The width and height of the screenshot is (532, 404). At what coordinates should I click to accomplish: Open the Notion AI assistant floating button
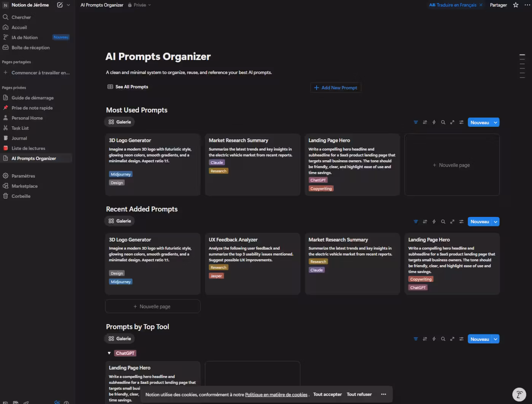pos(519,394)
